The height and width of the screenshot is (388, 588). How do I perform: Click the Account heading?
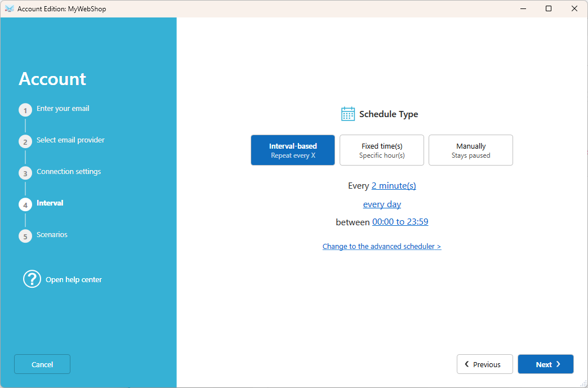coord(52,79)
